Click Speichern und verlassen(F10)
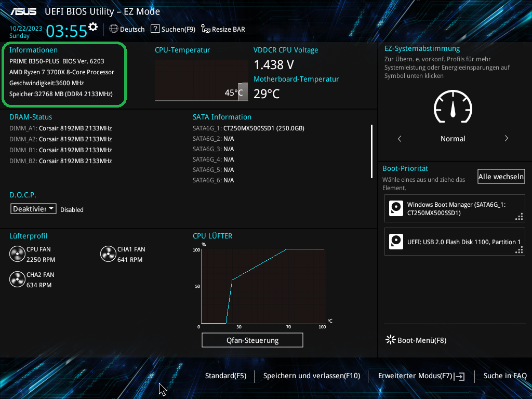 click(x=312, y=376)
